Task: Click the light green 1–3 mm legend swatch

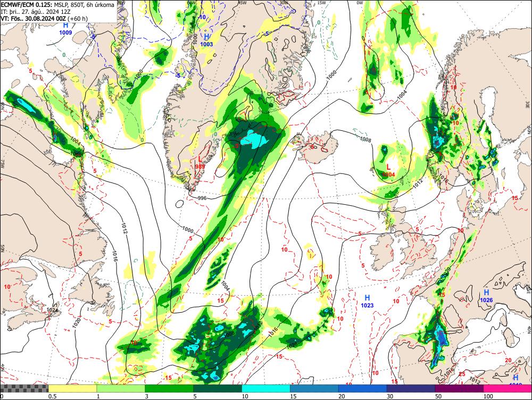Action: (121, 388)
